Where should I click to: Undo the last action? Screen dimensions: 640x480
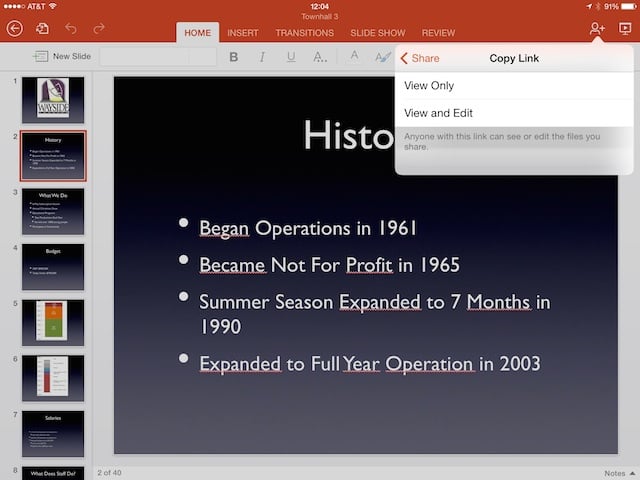pyautogui.click(x=71, y=29)
